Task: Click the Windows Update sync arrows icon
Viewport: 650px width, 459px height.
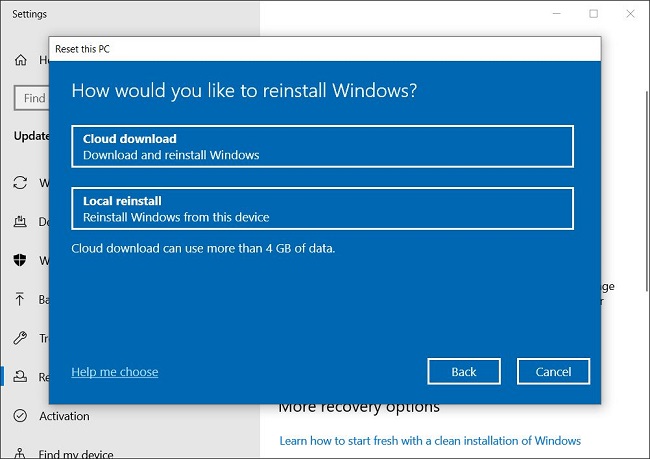Action: pos(20,182)
